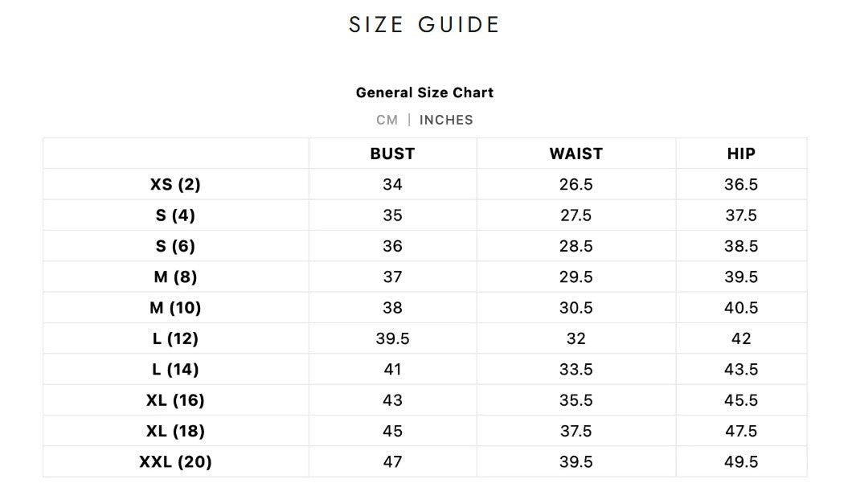Click the WAIST column header

click(x=576, y=154)
